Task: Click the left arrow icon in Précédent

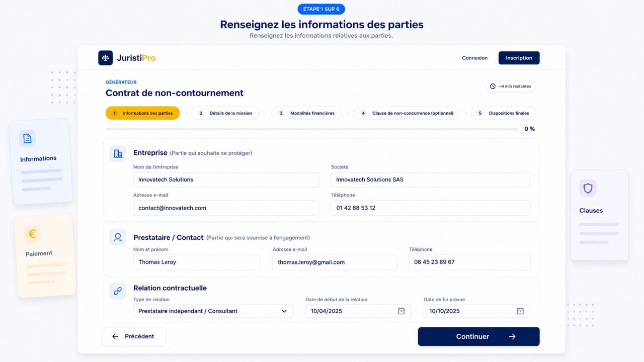Action: point(115,336)
